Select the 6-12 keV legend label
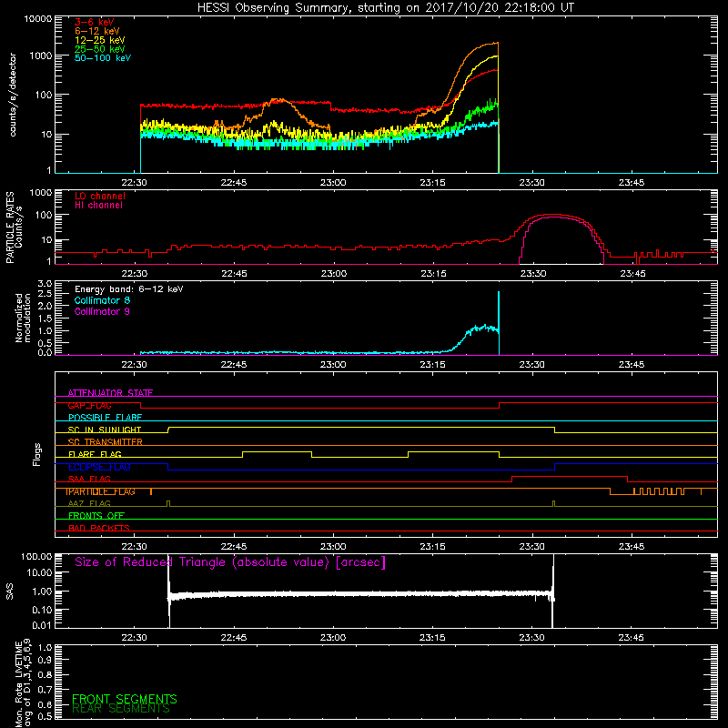Screen dimensions: 728x728 click(97, 31)
